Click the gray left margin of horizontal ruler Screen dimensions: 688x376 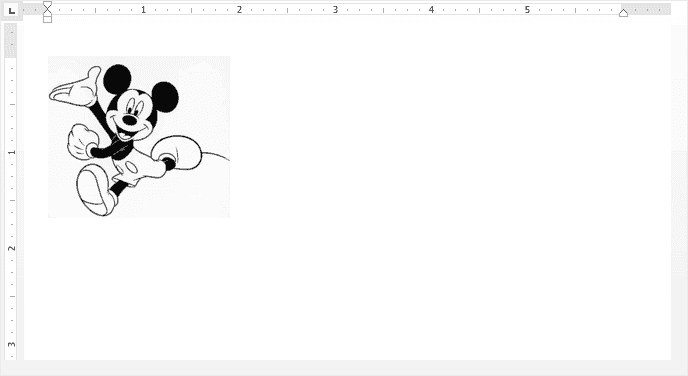tap(34, 9)
